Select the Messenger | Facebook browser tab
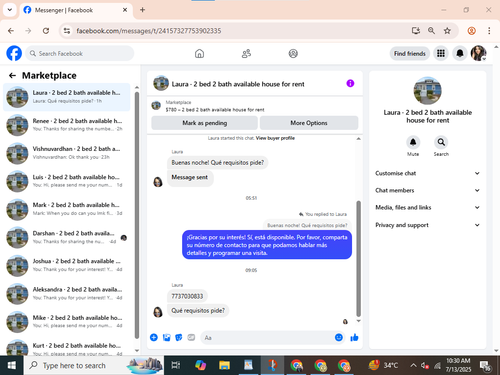The height and width of the screenshot is (375, 500). 76,10
